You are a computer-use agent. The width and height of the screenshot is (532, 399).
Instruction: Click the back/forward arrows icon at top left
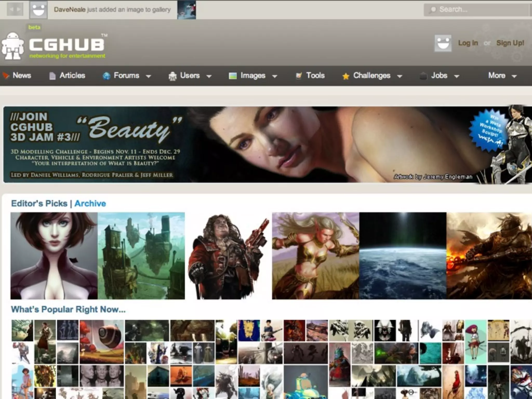coord(15,9)
